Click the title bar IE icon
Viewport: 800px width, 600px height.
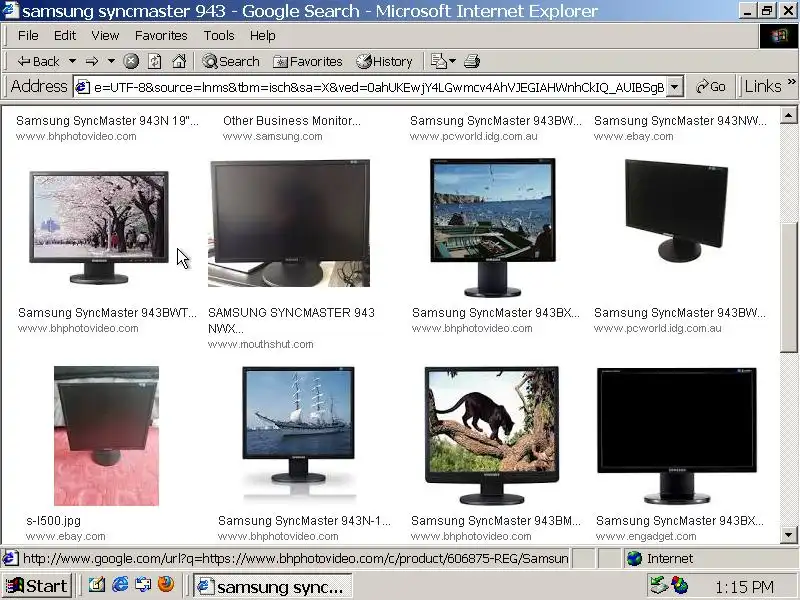[x=10, y=10]
